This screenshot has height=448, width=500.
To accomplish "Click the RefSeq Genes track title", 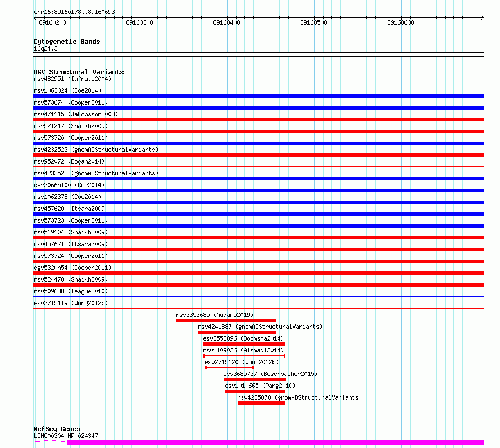I will pyautogui.click(x=57, y=429).
